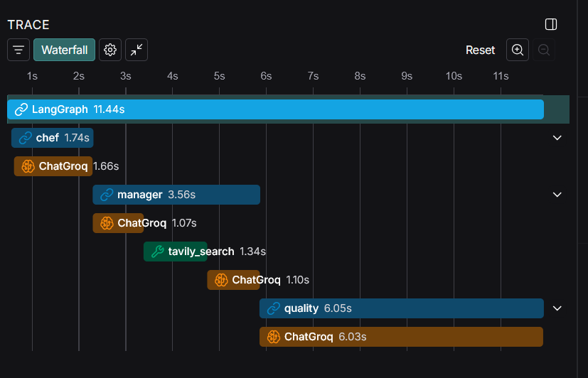Toggle the Waterfall view button
The width and height of the screenshot is (588, 378).
64,50
